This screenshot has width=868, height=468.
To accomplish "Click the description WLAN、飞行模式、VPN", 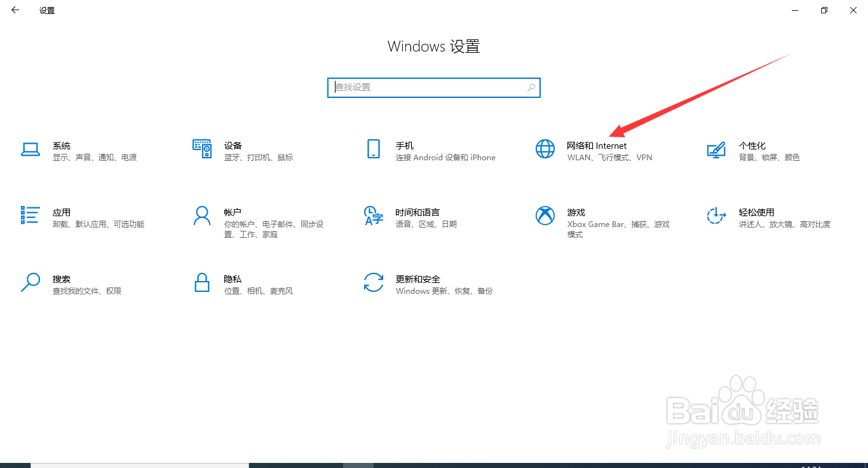I will [x=610, y=158].
